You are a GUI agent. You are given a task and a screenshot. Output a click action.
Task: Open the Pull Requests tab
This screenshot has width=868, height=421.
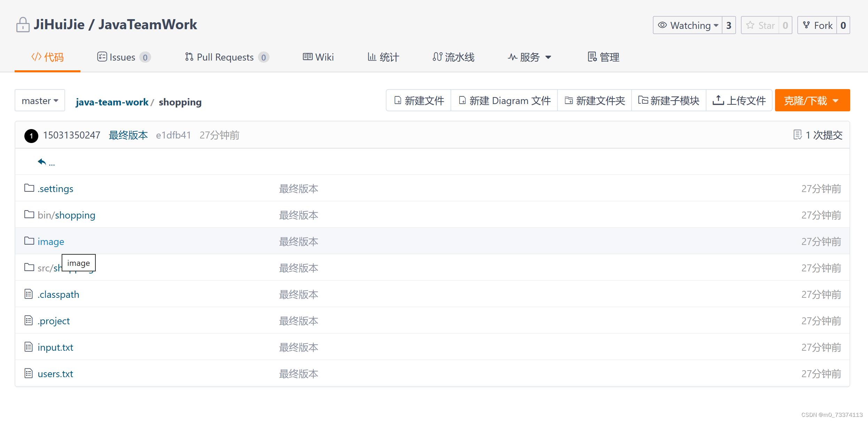pos(226,57)
